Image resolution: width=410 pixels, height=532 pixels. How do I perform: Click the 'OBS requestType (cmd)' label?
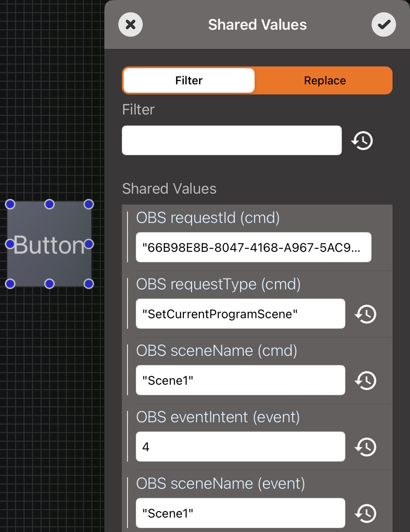coord(218,284)
